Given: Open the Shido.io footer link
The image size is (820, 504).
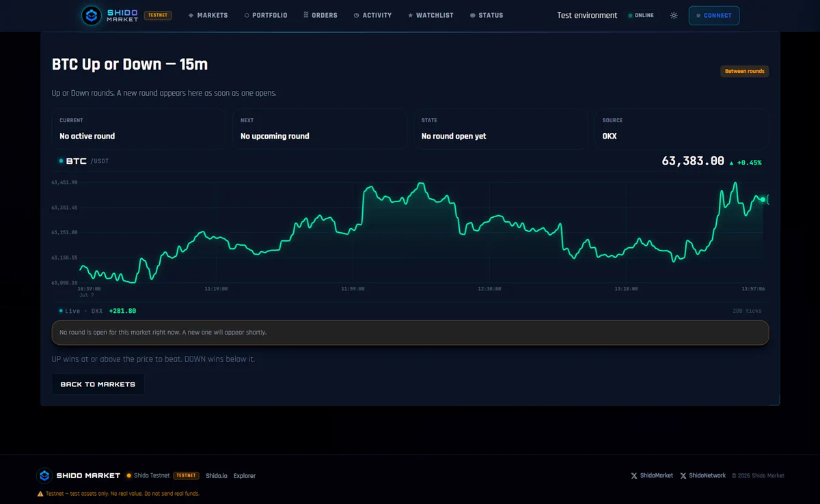Looking at the screenshot, I should [217, 475].
